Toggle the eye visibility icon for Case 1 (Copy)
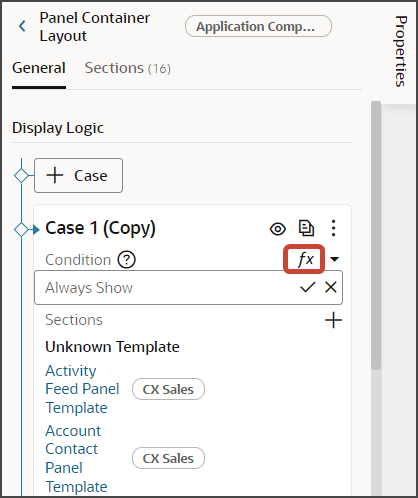418x498 pixels. [x=278, y=229]
